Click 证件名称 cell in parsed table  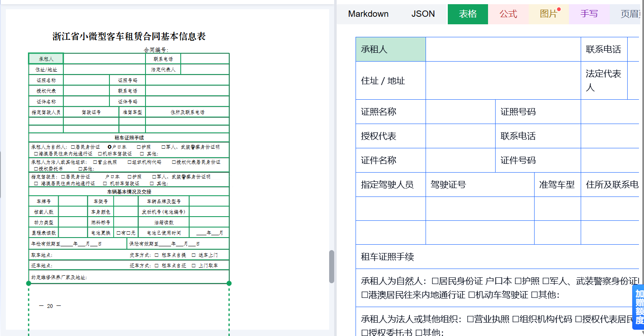click(x=391, y=160)
